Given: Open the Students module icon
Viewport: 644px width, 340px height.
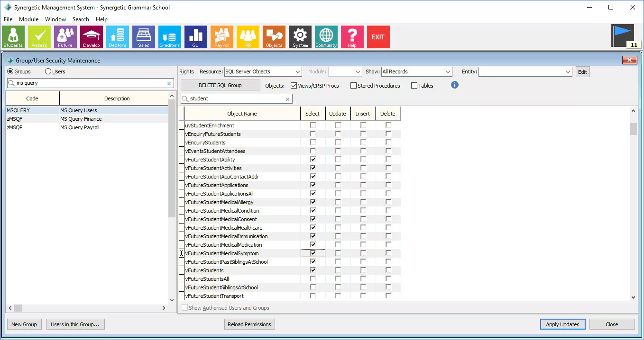Looking at the screenshot, I should click(x=13, y=37).
